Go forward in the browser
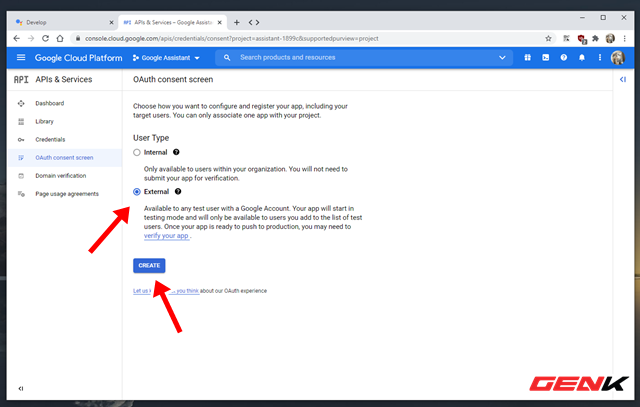The width and height of the screenshot is (640, 407). tap(31, 38)
